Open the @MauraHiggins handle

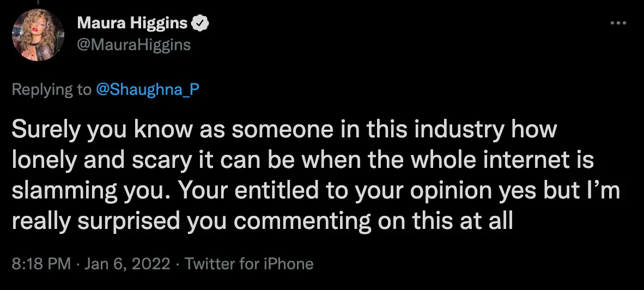pyautogui.click(x=134, y=44)
